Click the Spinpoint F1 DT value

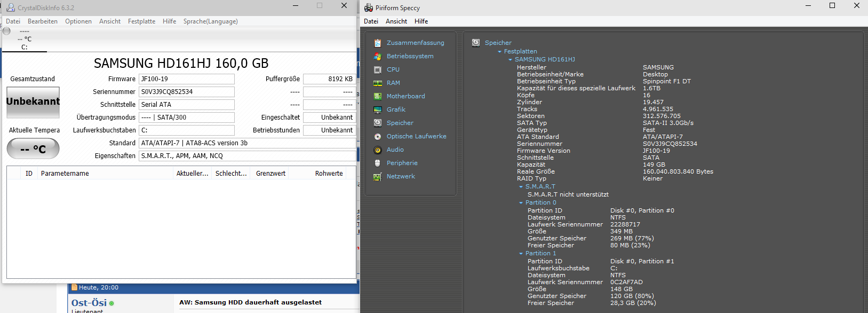[x=667, y=82]
